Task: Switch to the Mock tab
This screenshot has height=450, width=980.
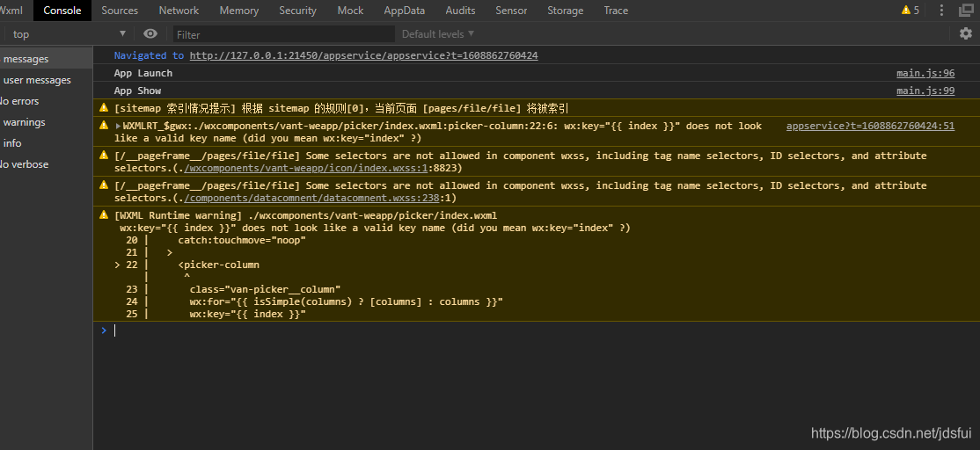Action: pyautogui.click(x=350, y=11)
